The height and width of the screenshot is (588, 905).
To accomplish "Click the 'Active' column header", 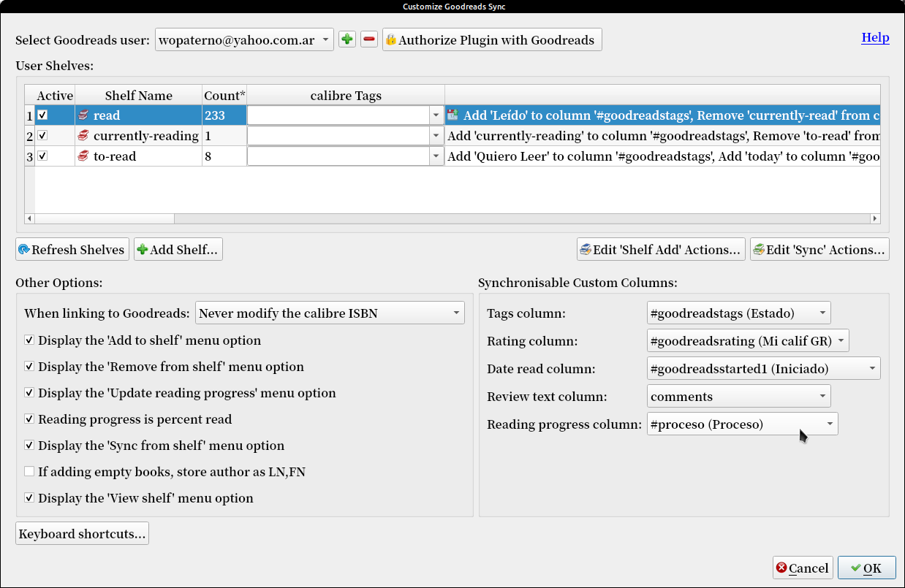I will pyautogui.click(x=55, y=95).
